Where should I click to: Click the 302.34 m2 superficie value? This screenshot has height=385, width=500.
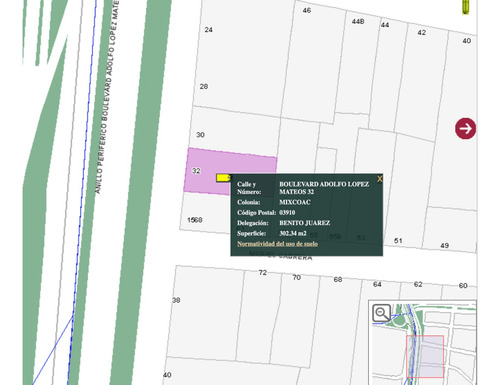tap(293, 233)
